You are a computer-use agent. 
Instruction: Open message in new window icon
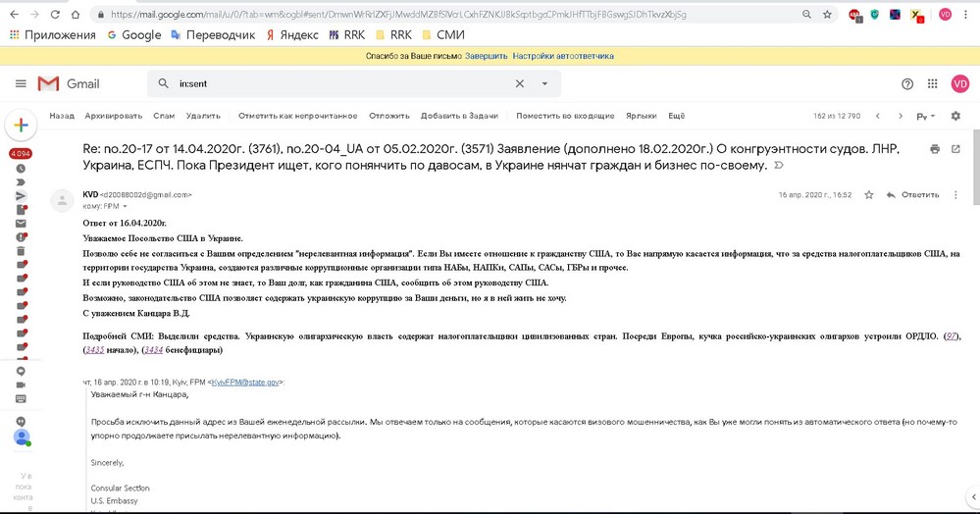coord(955,149)
